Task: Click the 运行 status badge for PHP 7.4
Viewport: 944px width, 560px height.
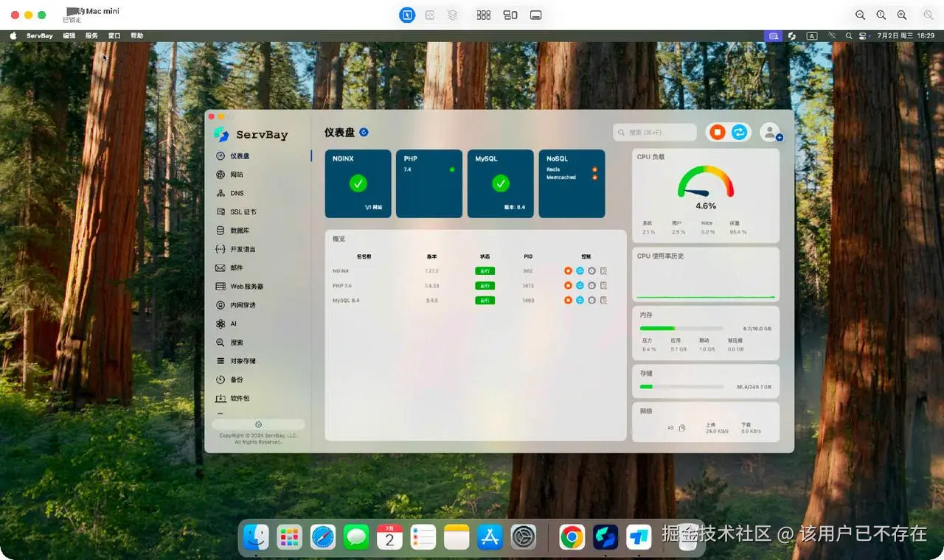Action: (x=485, y=285)
